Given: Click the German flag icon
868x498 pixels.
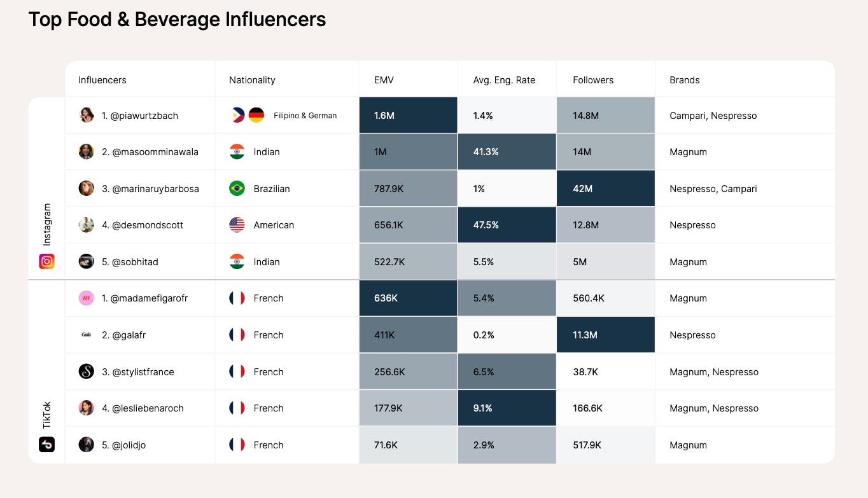Looking at the screenshot, I should pos(256,116).
